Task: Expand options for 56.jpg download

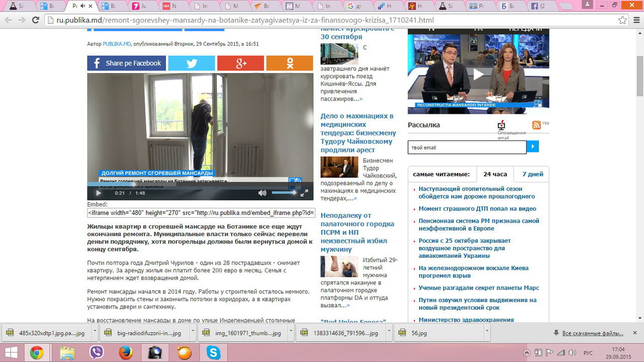Action: point(487,333)
